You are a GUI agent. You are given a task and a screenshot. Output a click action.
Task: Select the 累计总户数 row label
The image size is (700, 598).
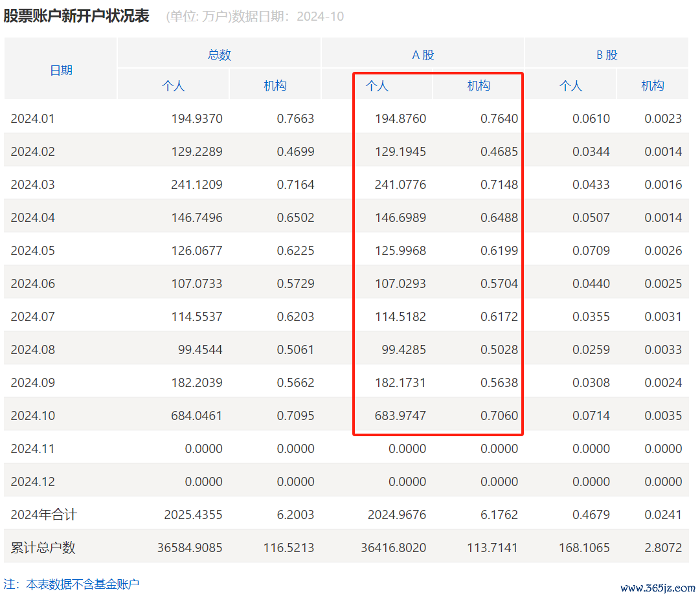point(43,548)
